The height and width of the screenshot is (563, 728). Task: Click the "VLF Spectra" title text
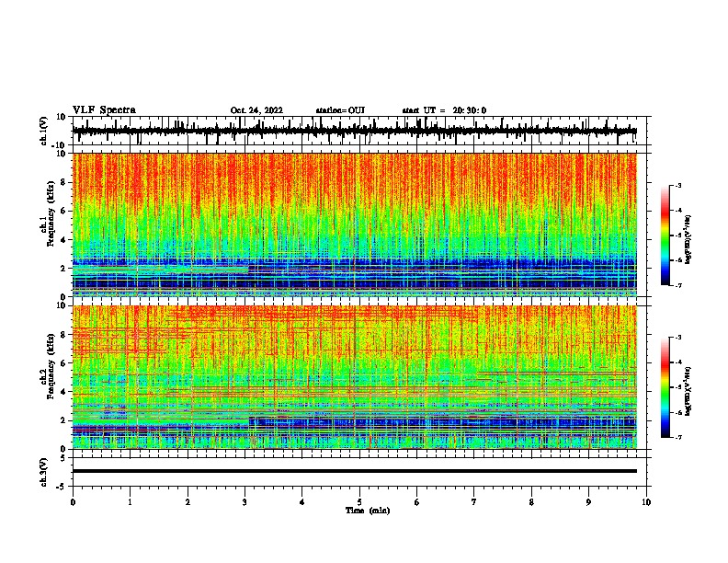[104, 110]
